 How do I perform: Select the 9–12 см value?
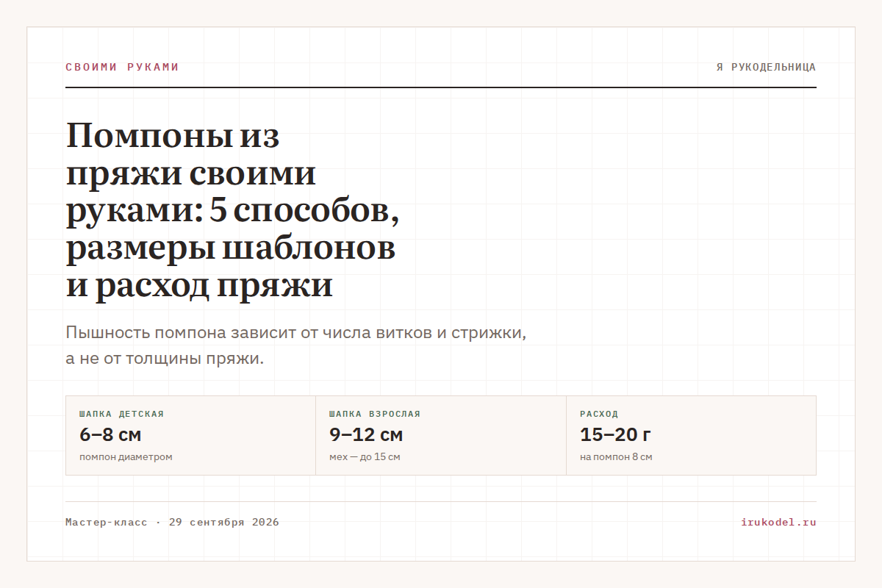coord(366,434)
